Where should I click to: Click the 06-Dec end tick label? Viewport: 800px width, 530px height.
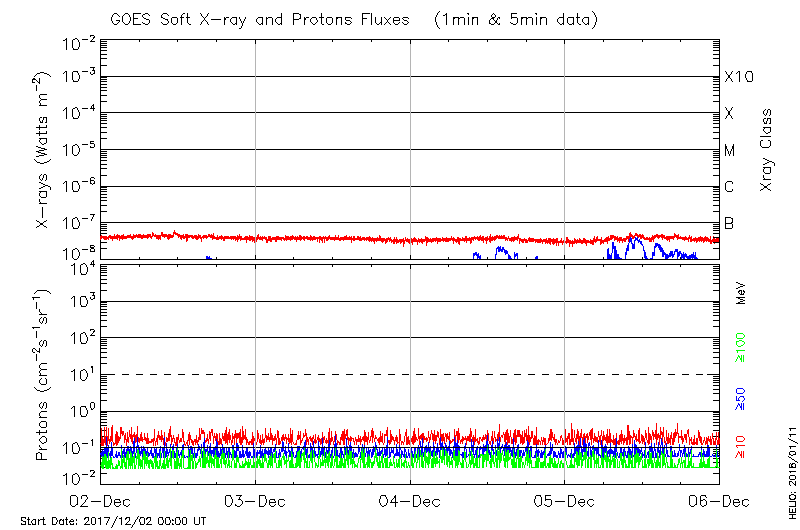pyautogui.click(x=719, y=500)
